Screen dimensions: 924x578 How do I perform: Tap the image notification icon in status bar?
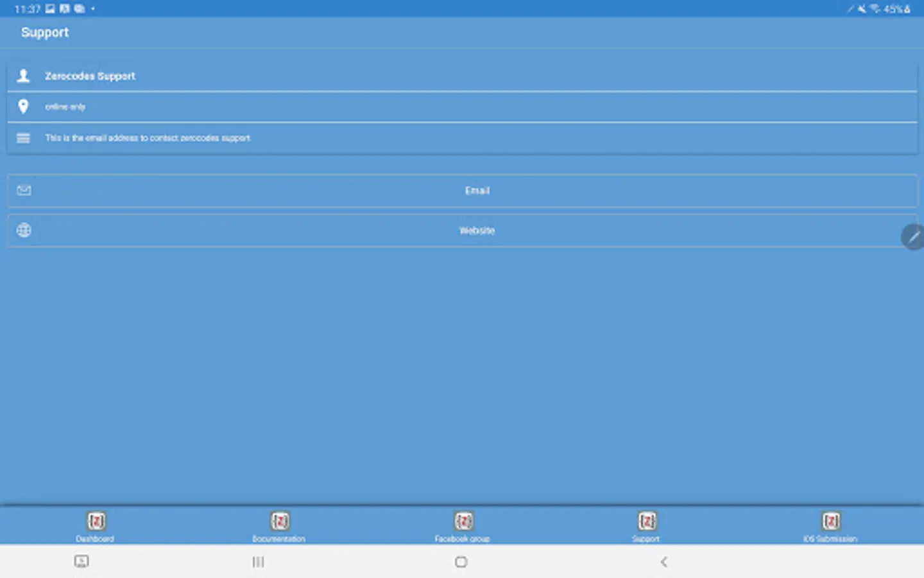pos(50,9)
